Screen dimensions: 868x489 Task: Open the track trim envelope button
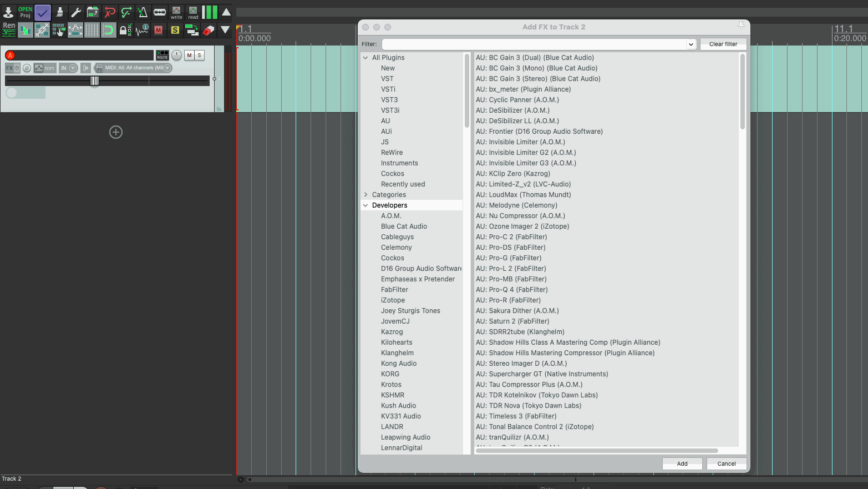[44, 68]
